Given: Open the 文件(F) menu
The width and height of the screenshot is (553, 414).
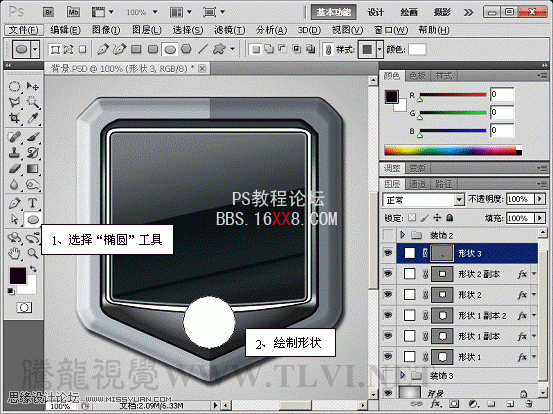Looking at the screenshot, I should (x=24, y=30).
